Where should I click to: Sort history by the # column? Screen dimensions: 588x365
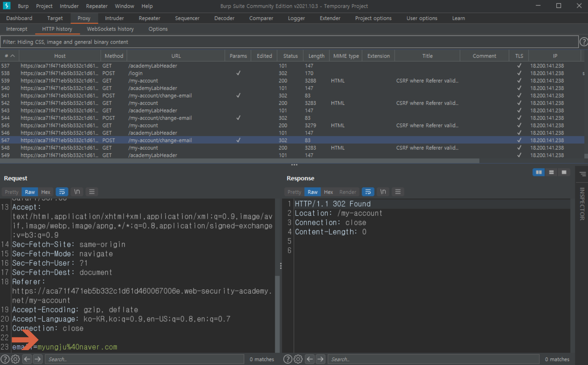click(x=10, y=56)
